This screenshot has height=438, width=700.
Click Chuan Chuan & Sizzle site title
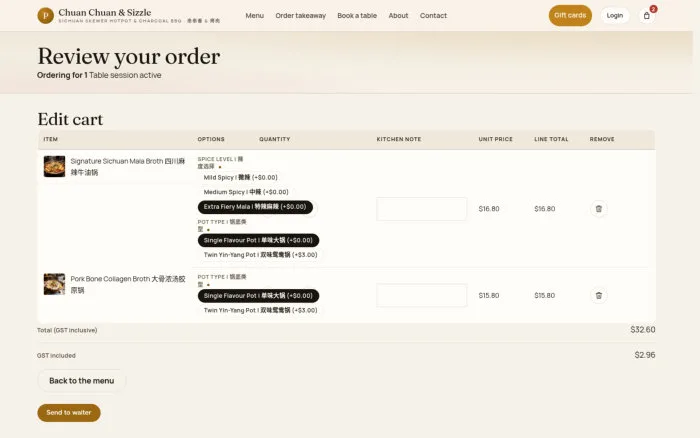[104, 13]
